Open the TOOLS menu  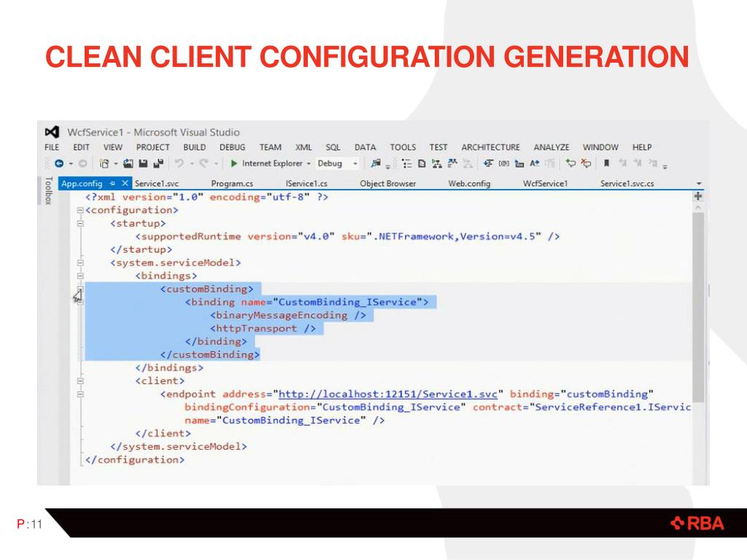click(x=403, y=147)
